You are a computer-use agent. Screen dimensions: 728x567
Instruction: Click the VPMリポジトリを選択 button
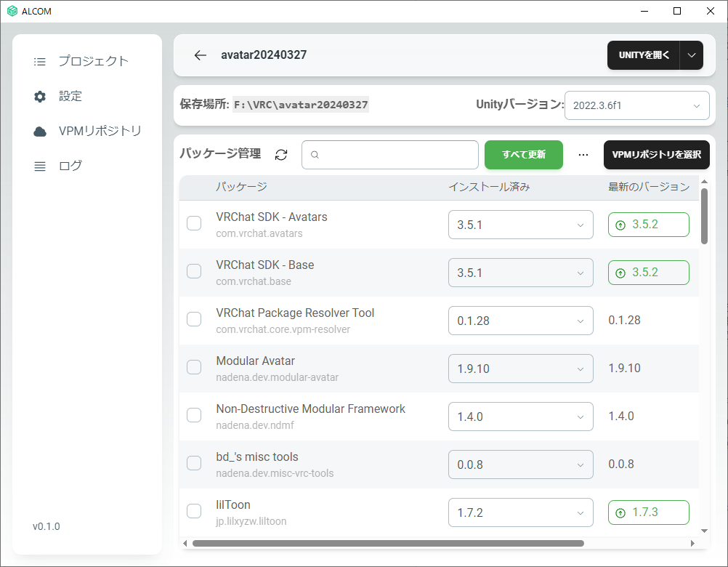click(x=657, y=155)
